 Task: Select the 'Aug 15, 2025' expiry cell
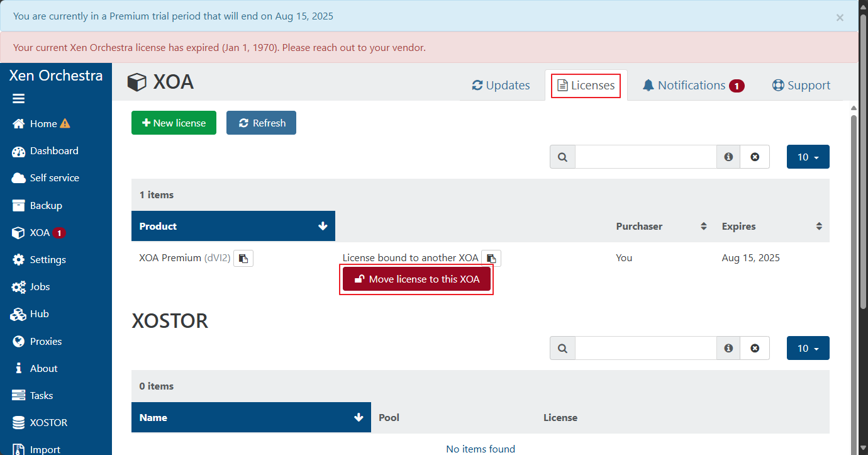point(751,257)
